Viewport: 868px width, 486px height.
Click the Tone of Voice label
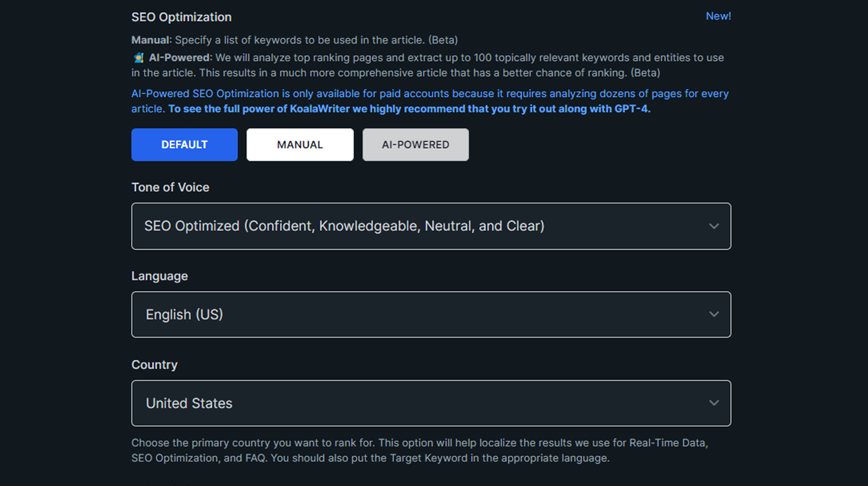(x=170, y=187)
